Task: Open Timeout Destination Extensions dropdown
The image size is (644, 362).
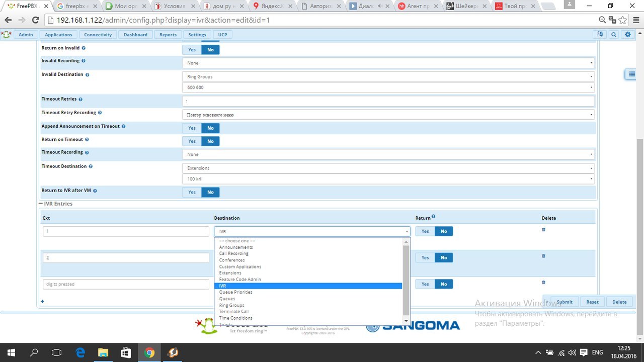Action: click(x=388, y=168)
